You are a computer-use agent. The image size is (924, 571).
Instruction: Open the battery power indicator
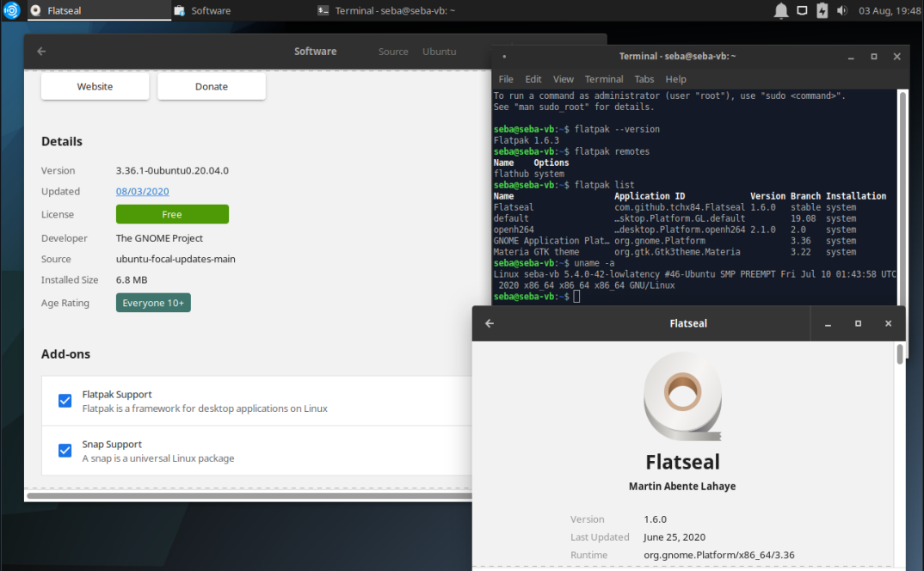[822, 10]
